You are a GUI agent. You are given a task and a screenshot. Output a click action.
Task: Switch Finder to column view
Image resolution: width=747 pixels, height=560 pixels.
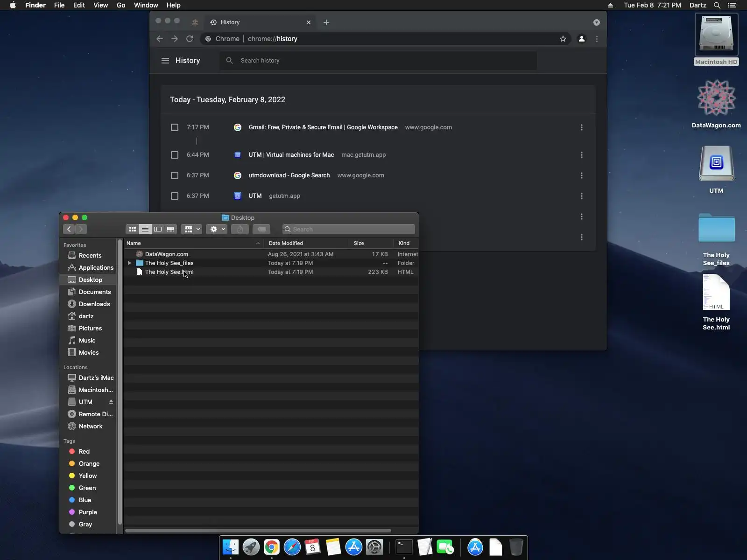coord(158,229)
